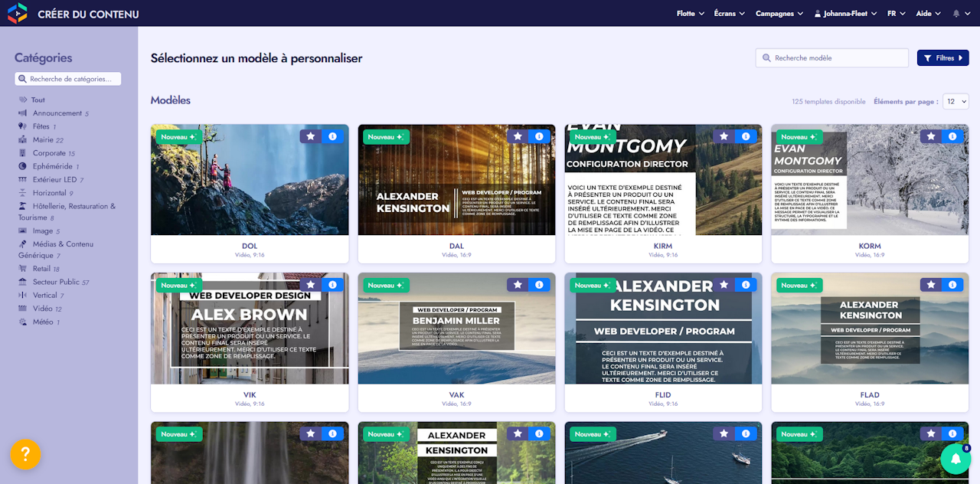Image resolution: width=980 pixels, height=484 pixels.
Task: Click the '125 templates disponible' text
Action: [828, 102]
